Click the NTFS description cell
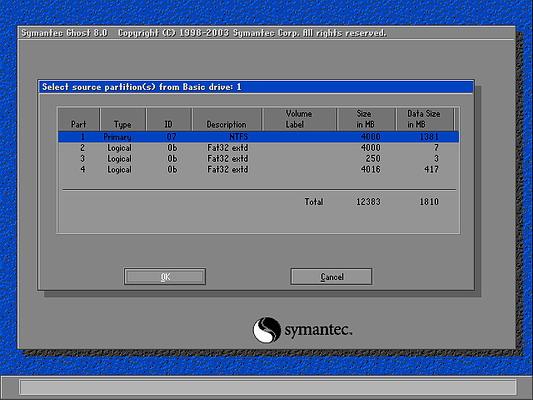533x400 pixels. tap(239, 137)
